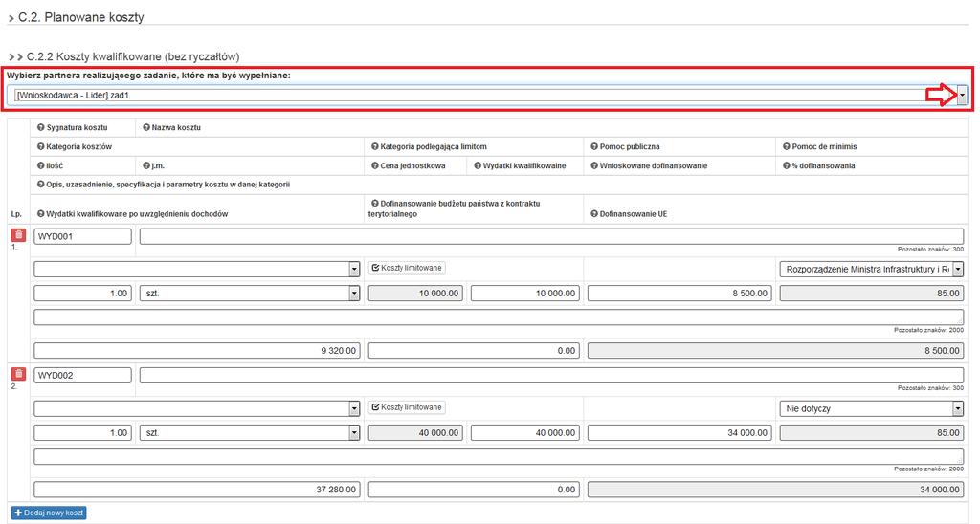
Task: Click cost name field in row WYD001
Action: [x=551, y=236]
